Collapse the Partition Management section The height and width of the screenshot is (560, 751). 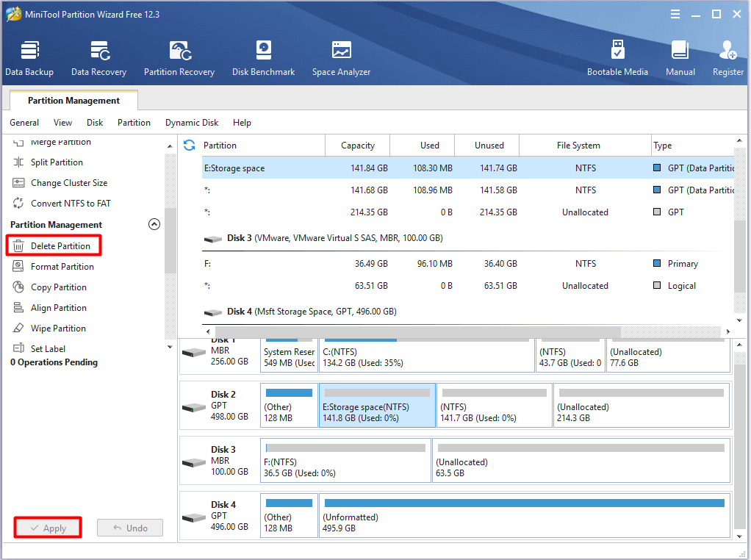pyautogui.click(x=154, y=224)
